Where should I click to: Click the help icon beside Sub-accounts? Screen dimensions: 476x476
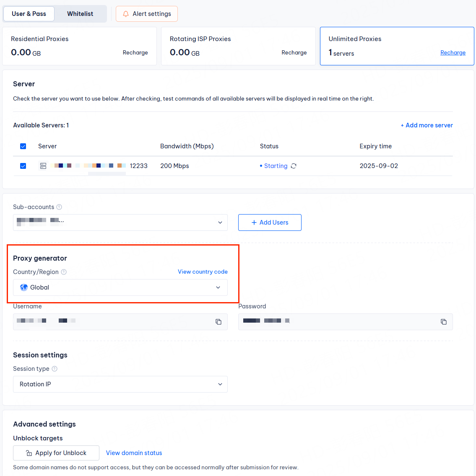pyautogui.click(x=59, y=207)
